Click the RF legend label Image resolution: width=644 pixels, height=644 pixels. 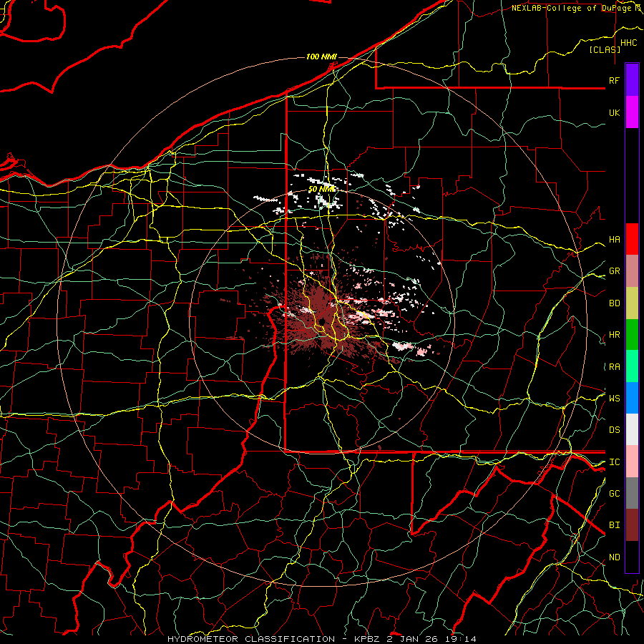pos(614,80)
